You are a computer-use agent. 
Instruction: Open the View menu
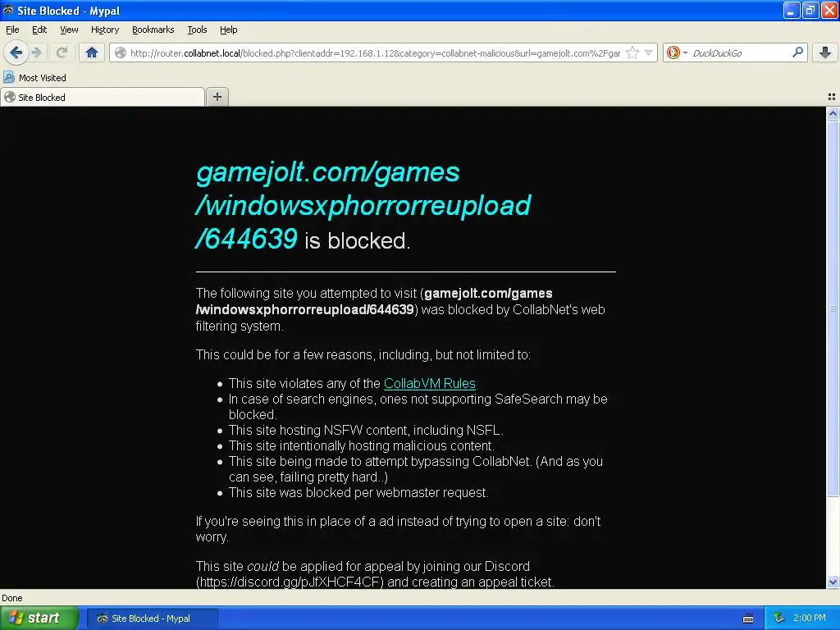(x=69, y=30)
